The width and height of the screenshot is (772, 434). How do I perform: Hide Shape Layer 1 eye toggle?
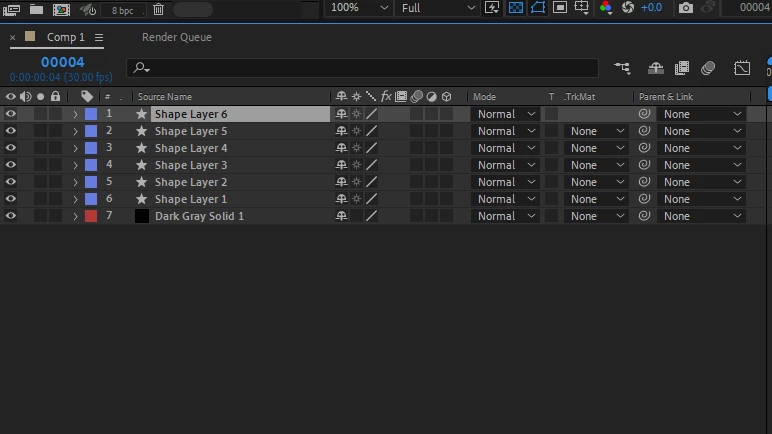(x=10, y=199)
